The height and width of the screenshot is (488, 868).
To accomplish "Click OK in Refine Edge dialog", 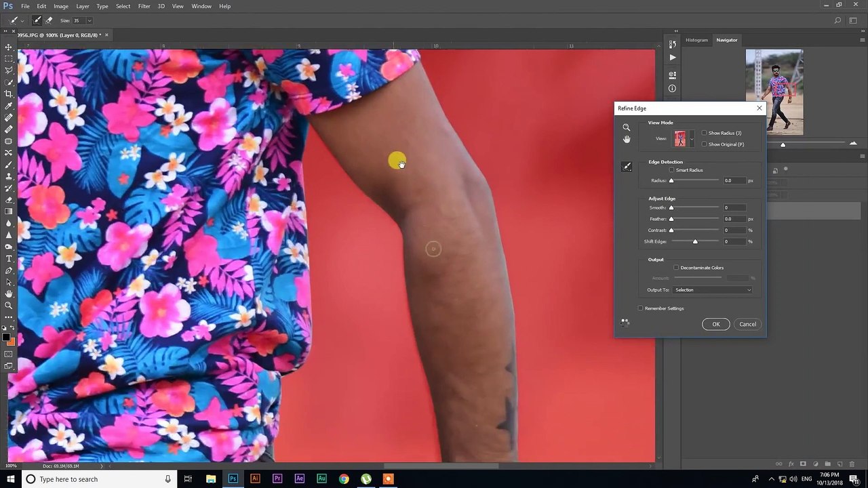I will pos(716,324).
